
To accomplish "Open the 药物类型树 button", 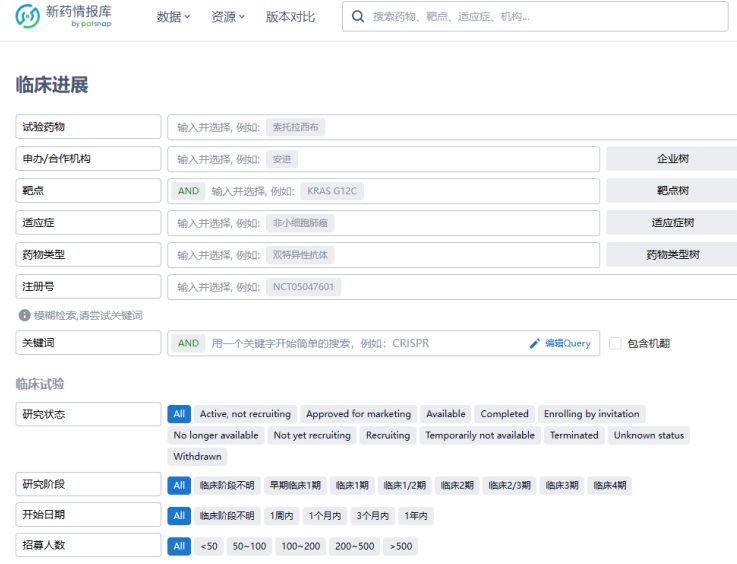I will tap(671, 255).
